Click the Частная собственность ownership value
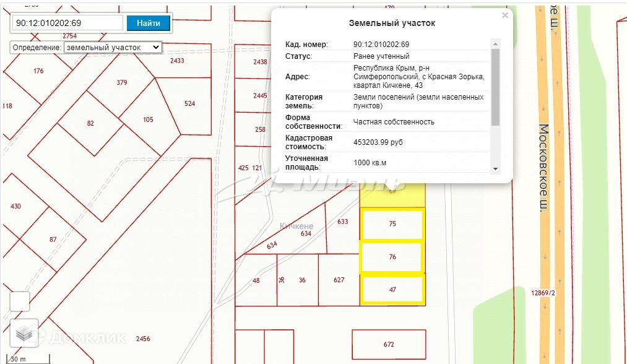 point(394,121)
